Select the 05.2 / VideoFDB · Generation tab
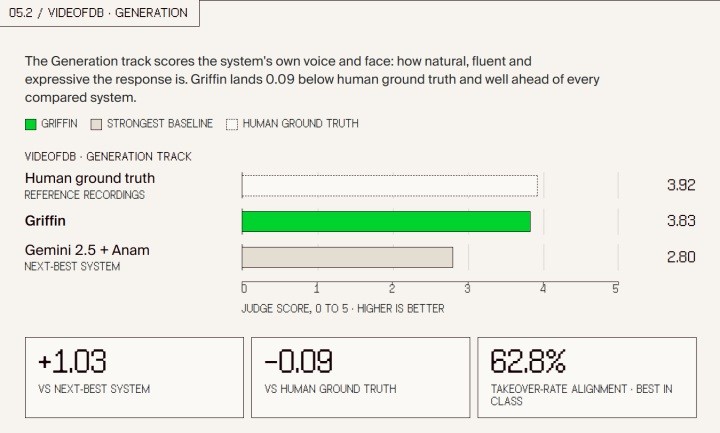The width and height of the screenshot is (720, 433). pyautogui.click(x=99, y=13)
